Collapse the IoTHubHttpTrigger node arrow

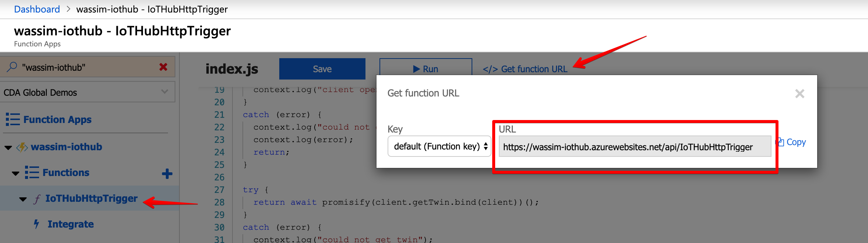(x=23, y=199)
